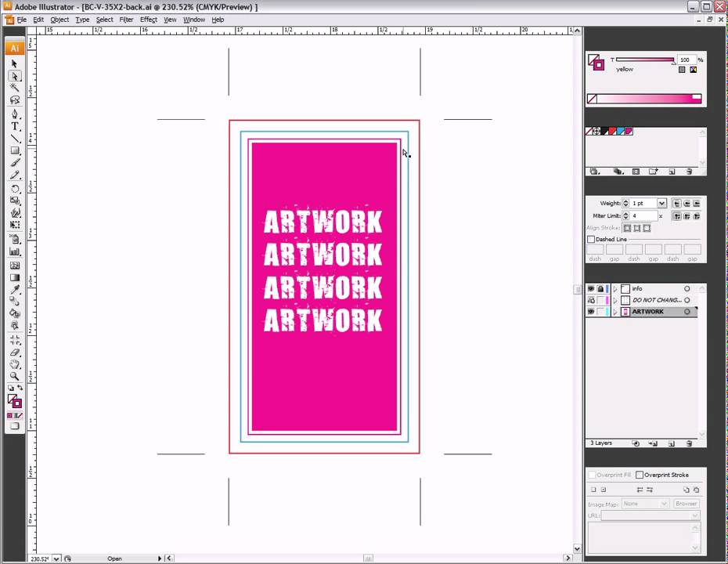Open the Type menu
The height and width of the screenshot is (564, 728).
(82, 20)
